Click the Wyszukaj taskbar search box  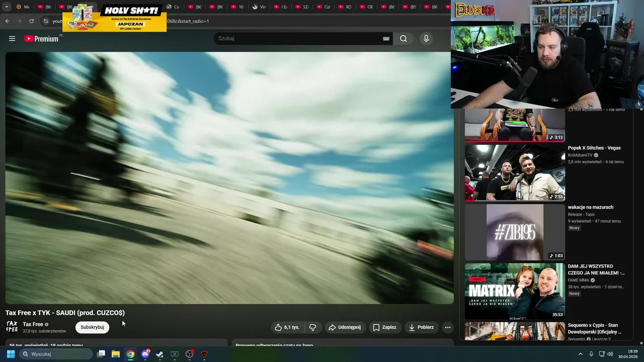click(x=56, y=354)
